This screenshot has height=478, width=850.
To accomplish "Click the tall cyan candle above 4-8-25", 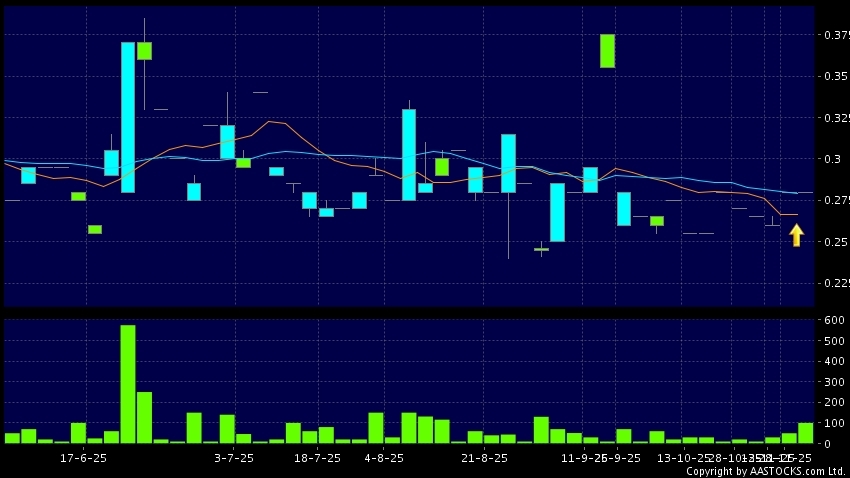I will [409, 154].
